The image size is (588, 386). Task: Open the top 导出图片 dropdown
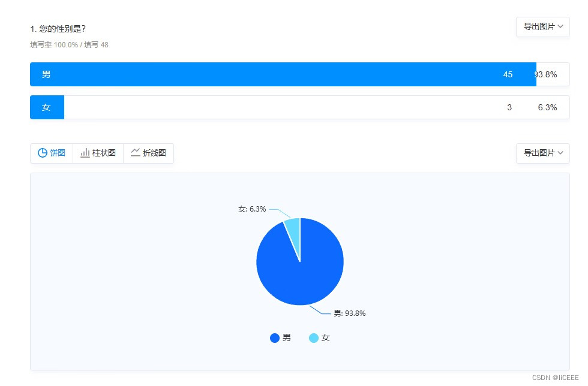tap(542, 26)
